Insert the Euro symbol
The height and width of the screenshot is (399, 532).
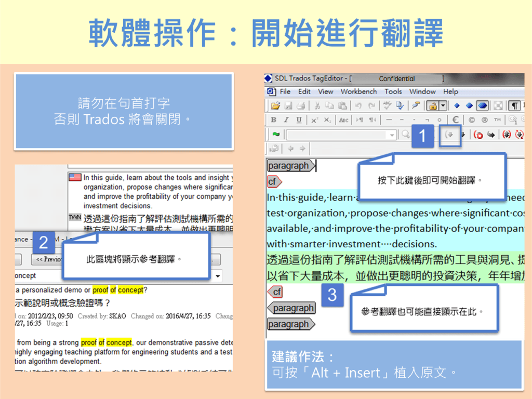[x=456, y=120]
